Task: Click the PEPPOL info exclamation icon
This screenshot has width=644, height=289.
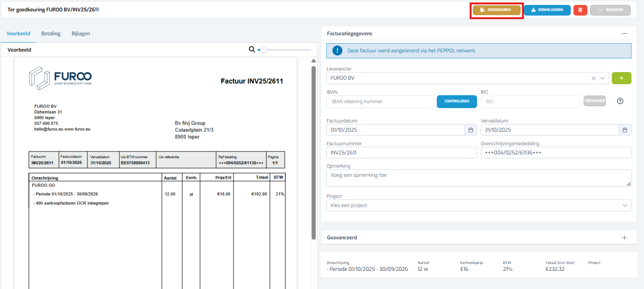Action: pyautogui.click(x=337, y=50)
